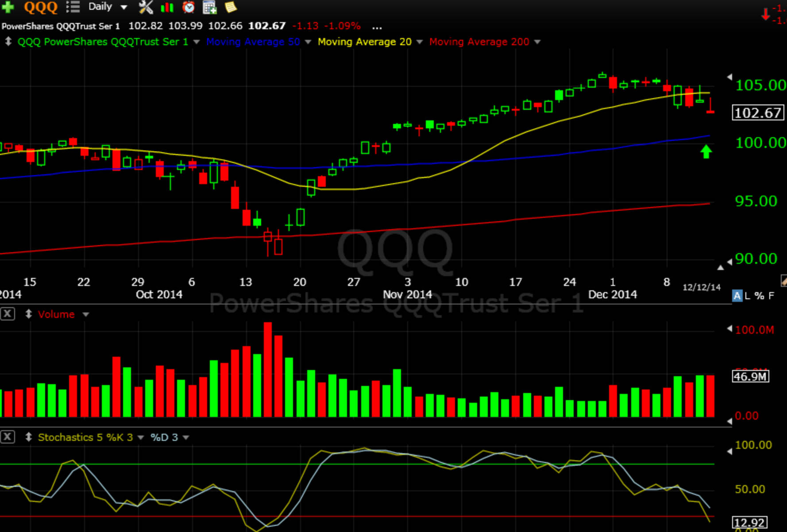Click the ellipsis next to -1.09%
The height and width of the screenshot is (532, 787).
tap(377, 27)
